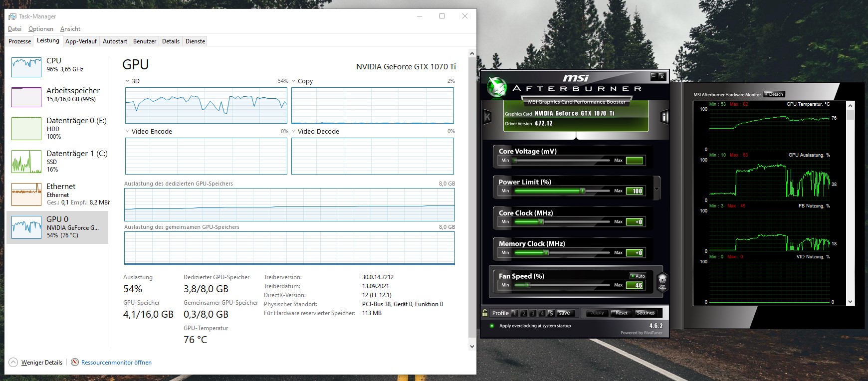Minimize the MSI Afterburner window
868x381 pixels.
coord(653,76)
